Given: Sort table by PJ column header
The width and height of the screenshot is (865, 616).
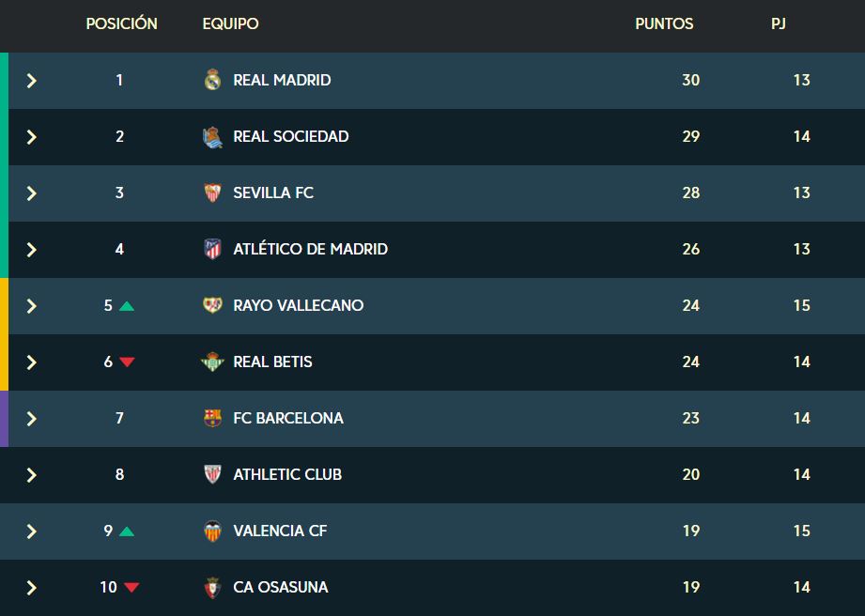Looking at the screenshot, I should point(779,23).
